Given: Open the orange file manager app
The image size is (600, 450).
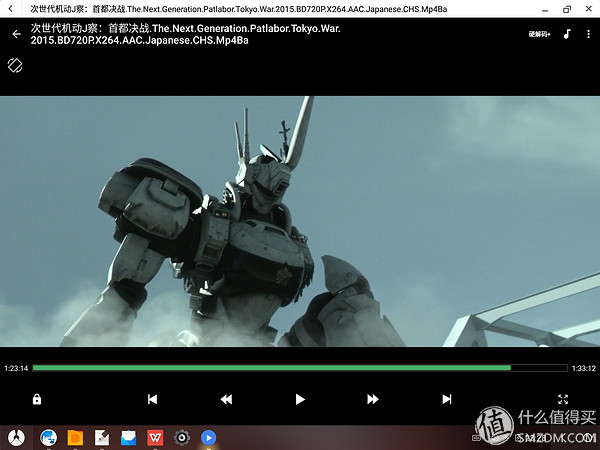Looking at the screenshot, I should click(x=74, y=437).
